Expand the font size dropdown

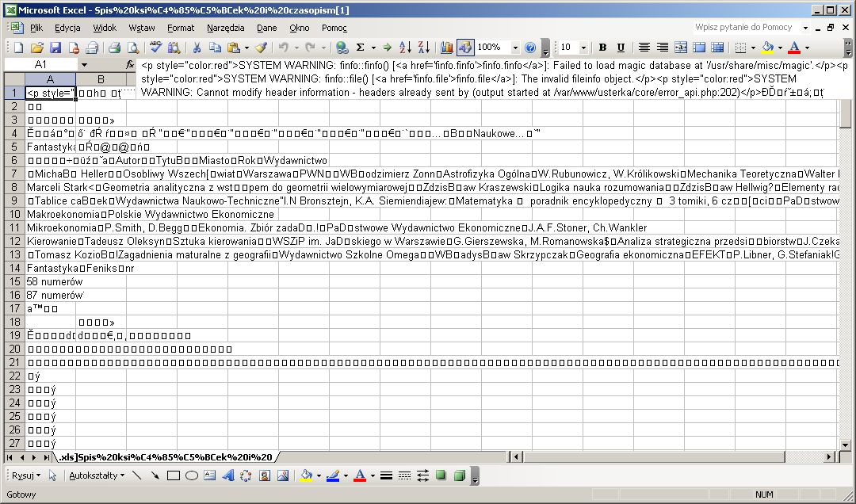point(584,48)
